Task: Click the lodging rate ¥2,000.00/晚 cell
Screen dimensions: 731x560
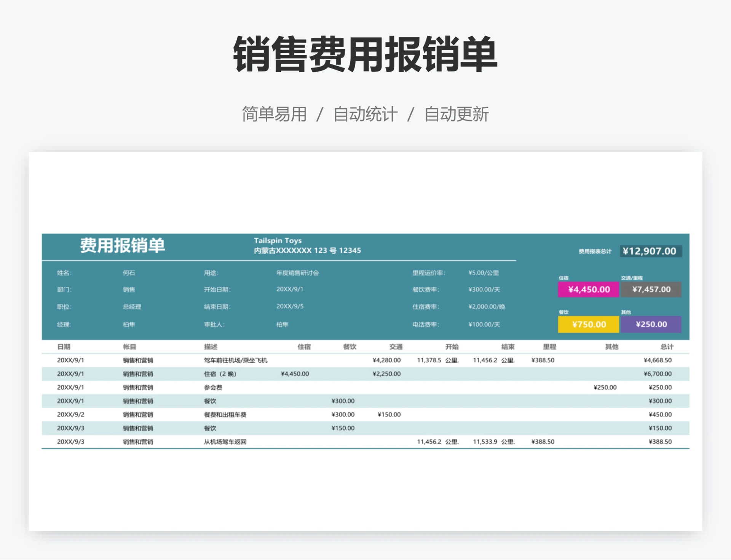Action: tap(487, 307)
